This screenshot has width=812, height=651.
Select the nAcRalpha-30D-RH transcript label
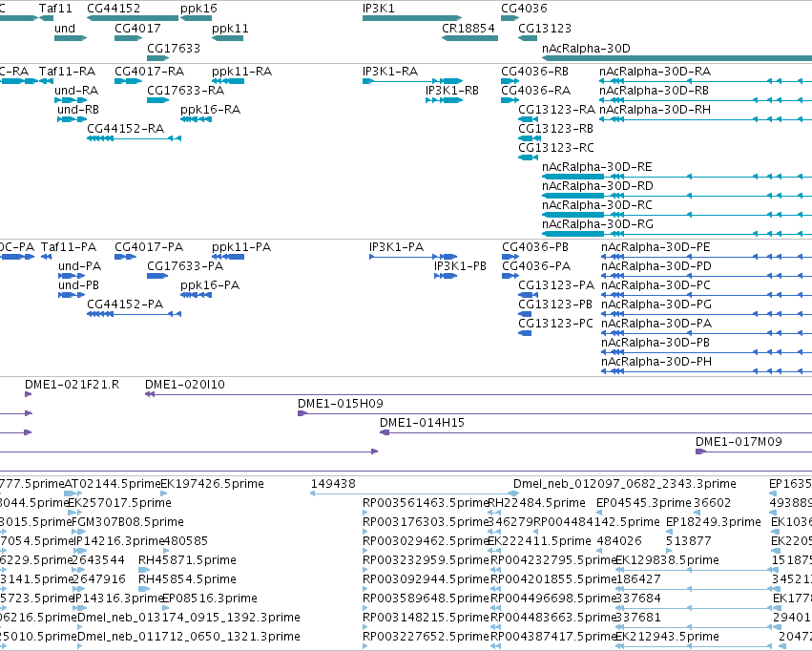[x=656, y=110]
